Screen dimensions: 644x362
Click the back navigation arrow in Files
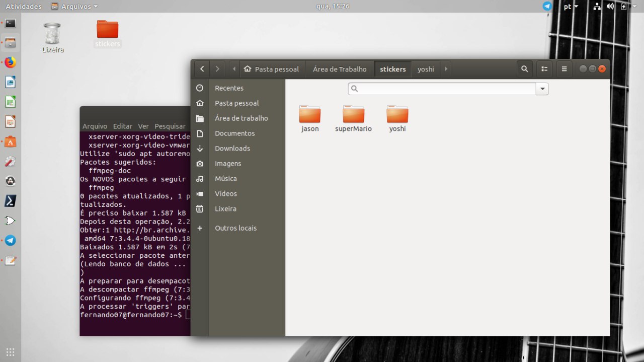click(x=202, y=69)
